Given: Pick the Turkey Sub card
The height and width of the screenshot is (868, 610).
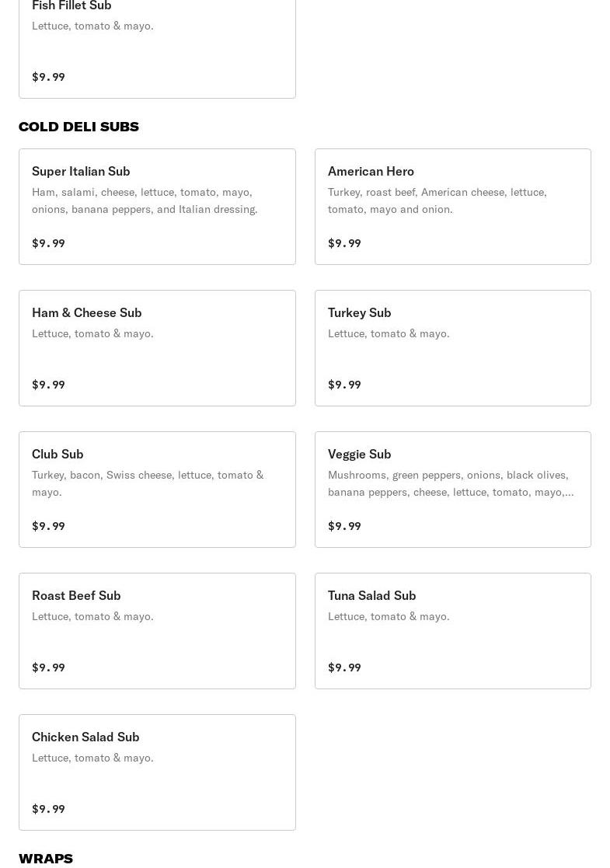Looking at the screenshot, I should pyautogui.click(x=453, y=348).
